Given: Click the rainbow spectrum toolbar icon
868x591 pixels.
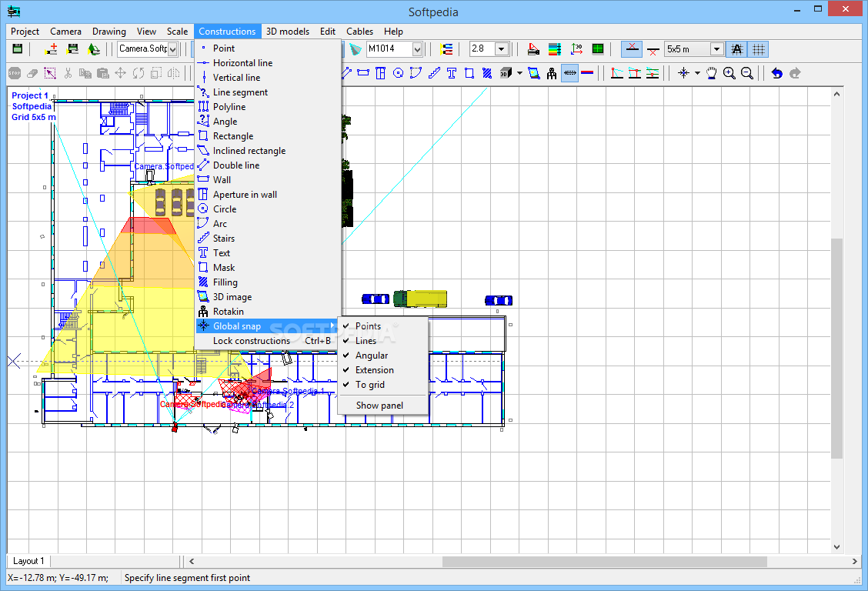Looking at the screenshot, I should tap(555, 49).
